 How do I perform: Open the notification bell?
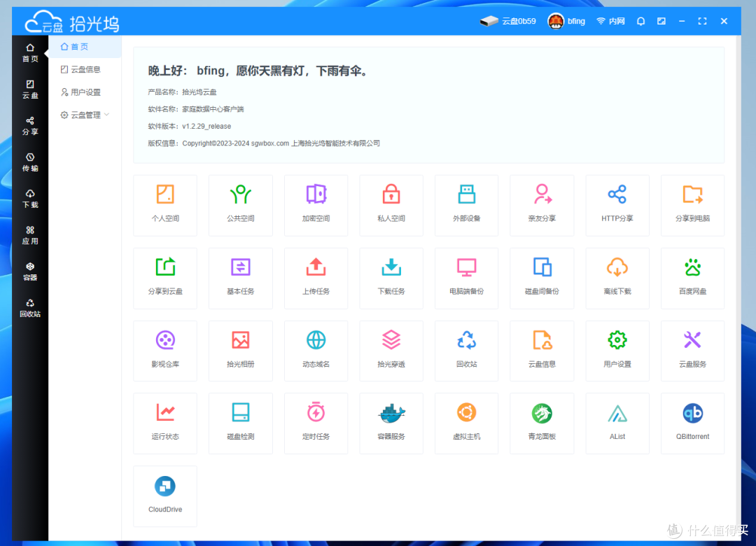640,21
